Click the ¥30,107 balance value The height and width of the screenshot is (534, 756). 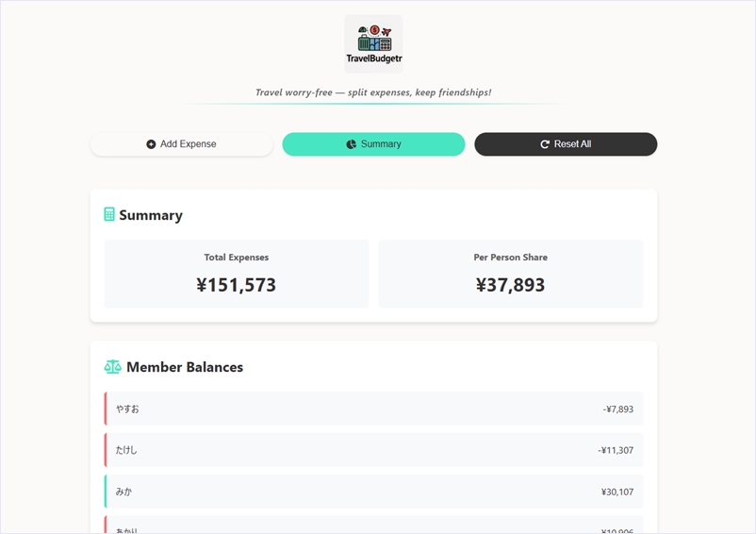[616, 492]
